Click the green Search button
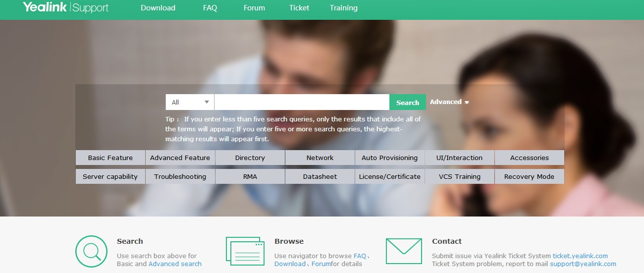 (408, 102)
